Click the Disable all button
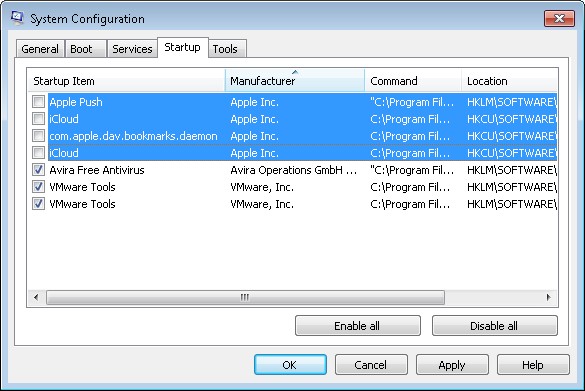 494,326
